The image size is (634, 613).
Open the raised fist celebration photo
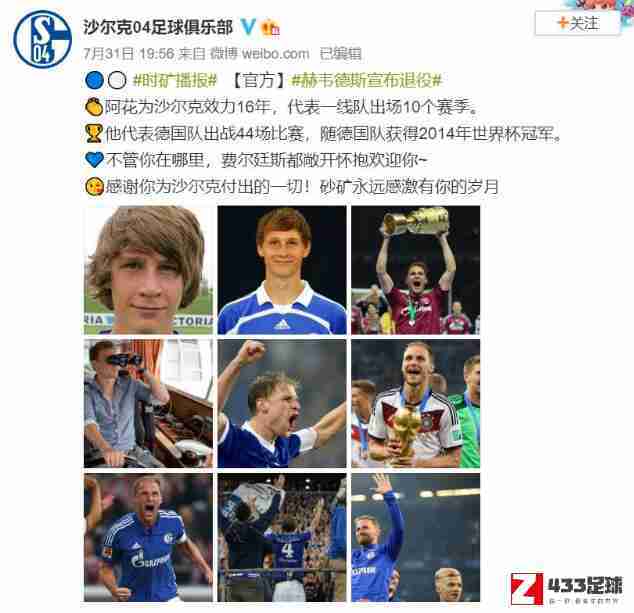(x=282, y=404)
